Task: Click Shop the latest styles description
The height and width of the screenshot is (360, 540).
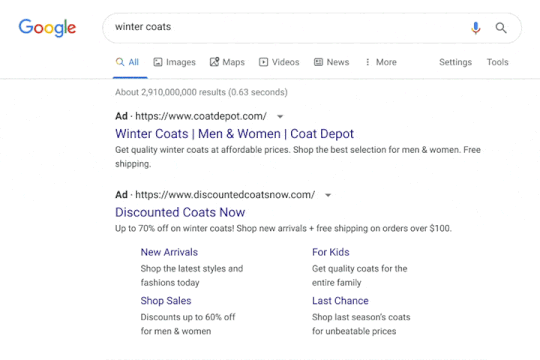Action: 191,276
